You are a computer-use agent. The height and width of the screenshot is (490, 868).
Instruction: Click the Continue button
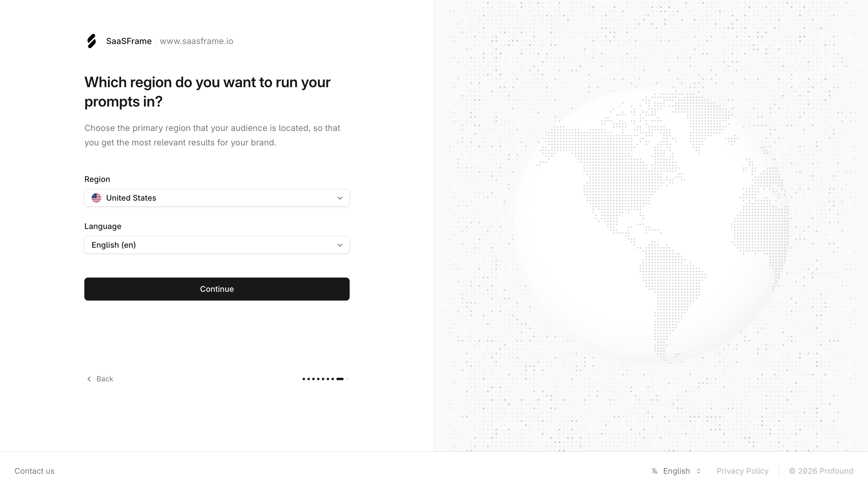pos(217,289)
